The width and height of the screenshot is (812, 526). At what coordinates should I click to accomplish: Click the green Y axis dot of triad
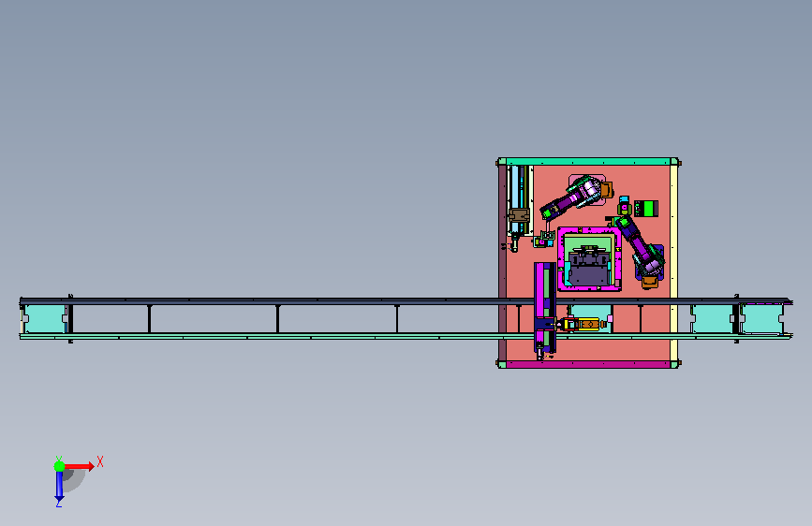pyautogui.click(x=59, y=466)
